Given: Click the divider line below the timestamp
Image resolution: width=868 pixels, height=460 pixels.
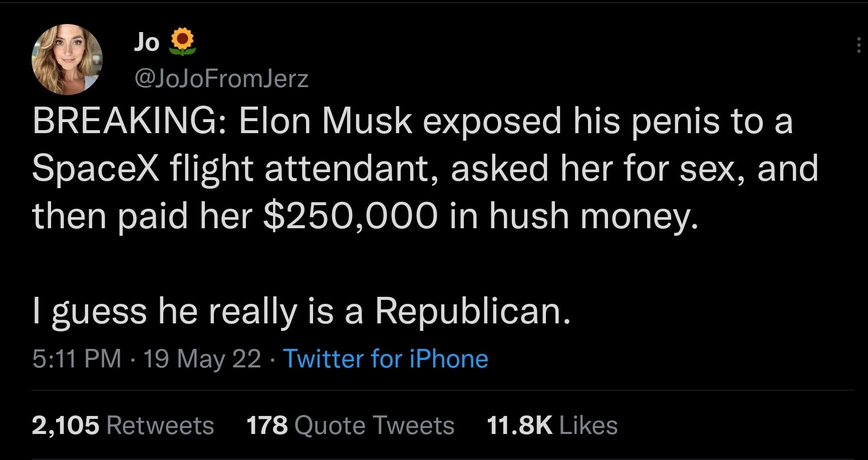Looking at the screenshot, I should pos(434,389).
